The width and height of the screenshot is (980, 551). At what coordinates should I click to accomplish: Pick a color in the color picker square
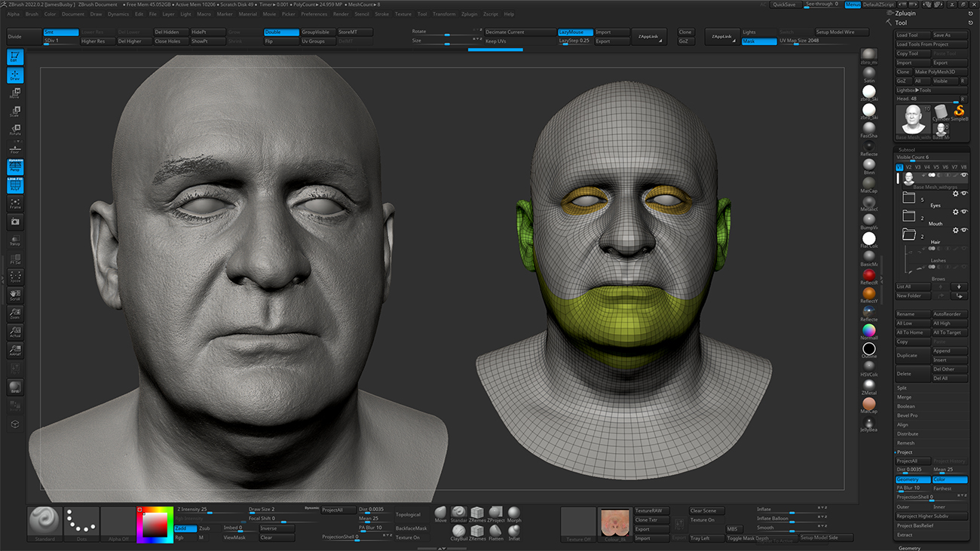pyautogui.click(x=156, y=524)
